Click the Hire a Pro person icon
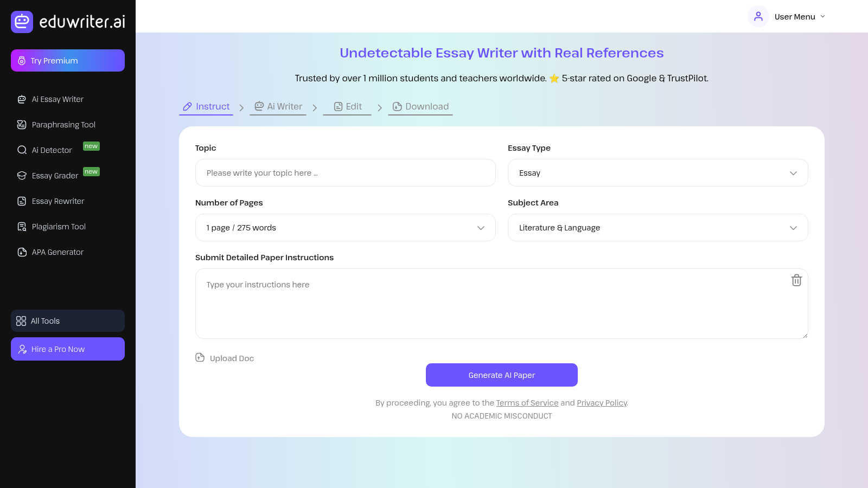 pos(22,349)
